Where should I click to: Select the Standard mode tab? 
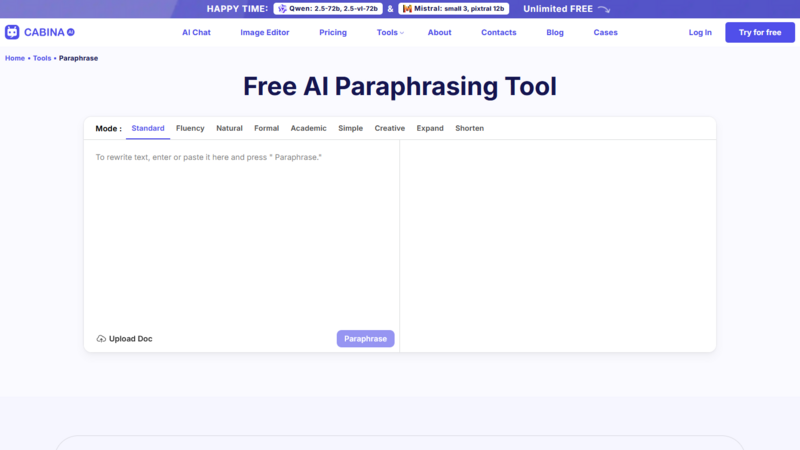[x=148, y=128]
